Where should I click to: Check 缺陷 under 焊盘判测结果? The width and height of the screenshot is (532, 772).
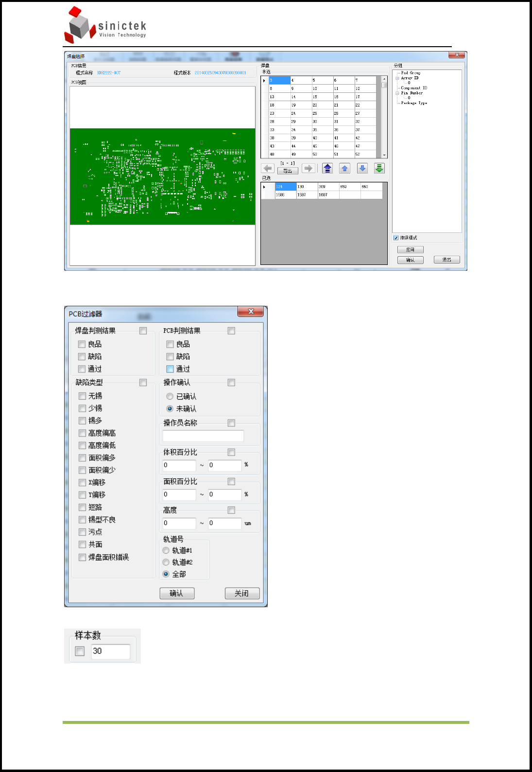click(x=82, y=356)
